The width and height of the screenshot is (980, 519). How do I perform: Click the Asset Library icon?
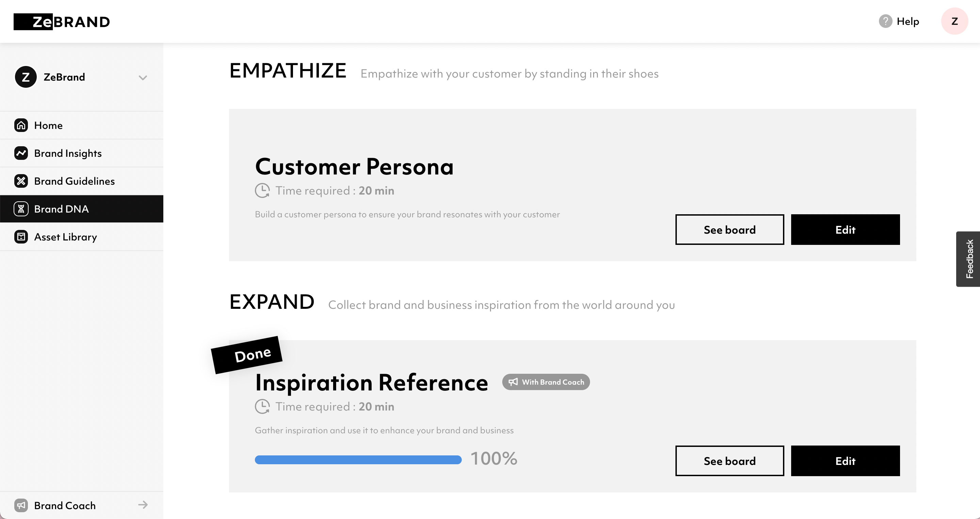coord(21,237)
